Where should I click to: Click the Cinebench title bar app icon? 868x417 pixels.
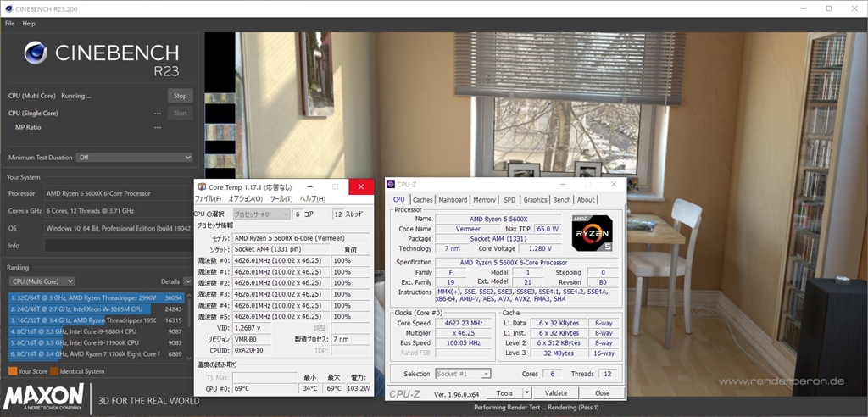7,8
